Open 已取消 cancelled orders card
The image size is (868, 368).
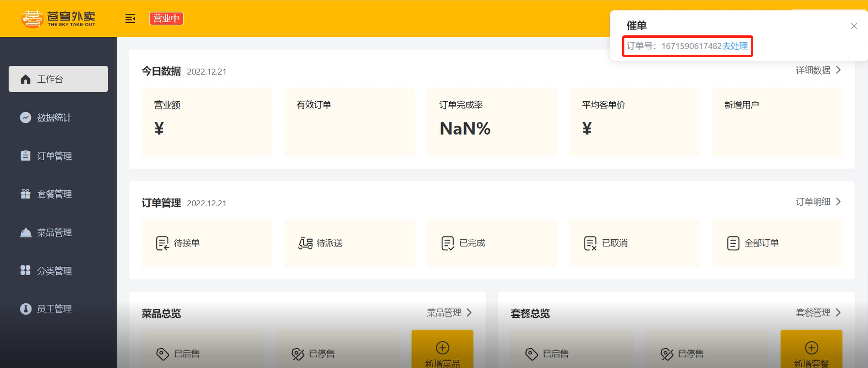(635, 243)
